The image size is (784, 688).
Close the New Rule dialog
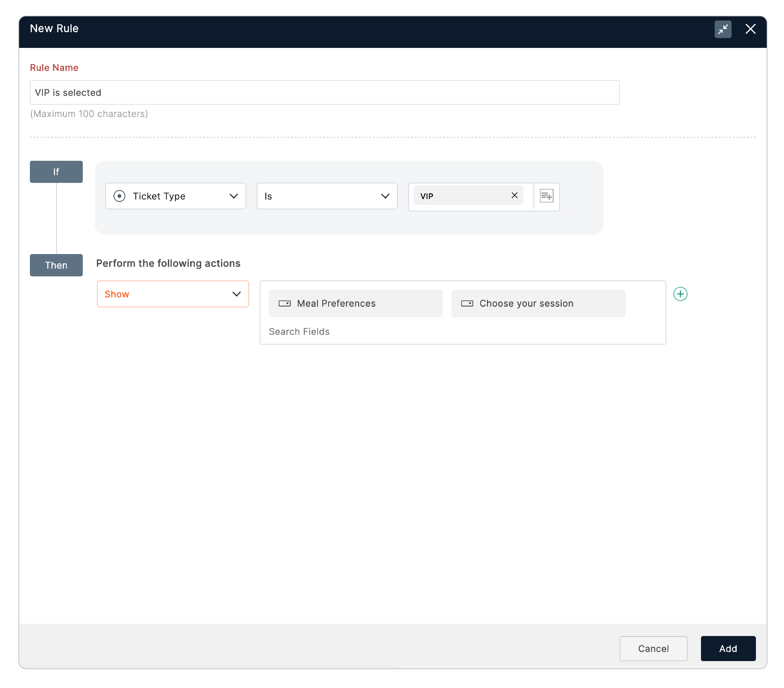click(x=750, y=29)
